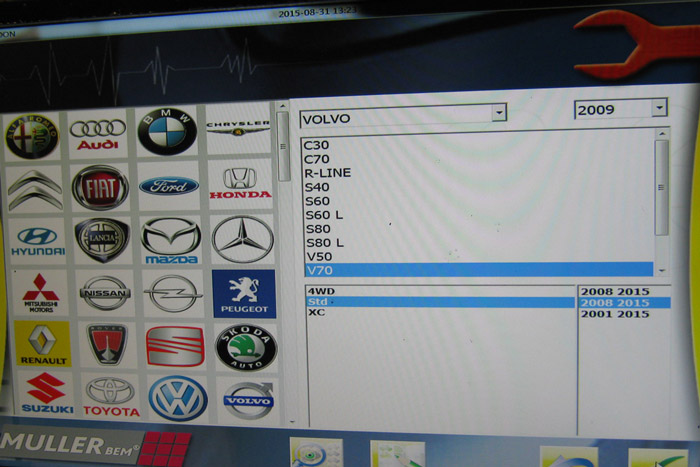
Task: Choose the Std variant row
Action: point(440,302)
